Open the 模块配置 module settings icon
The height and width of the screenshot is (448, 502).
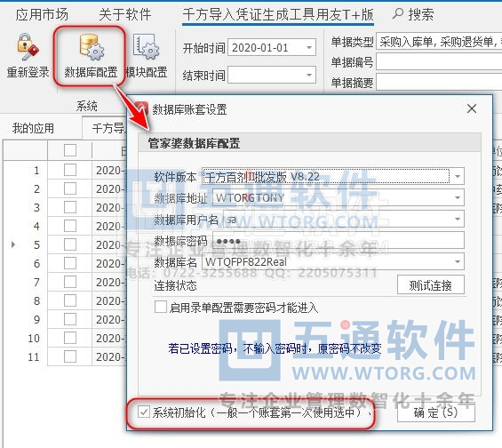147,47
